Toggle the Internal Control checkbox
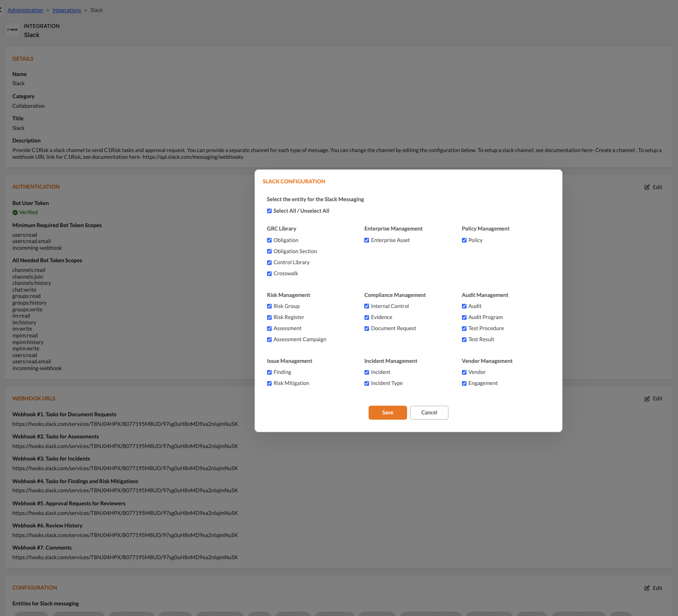 coord(367,306)
